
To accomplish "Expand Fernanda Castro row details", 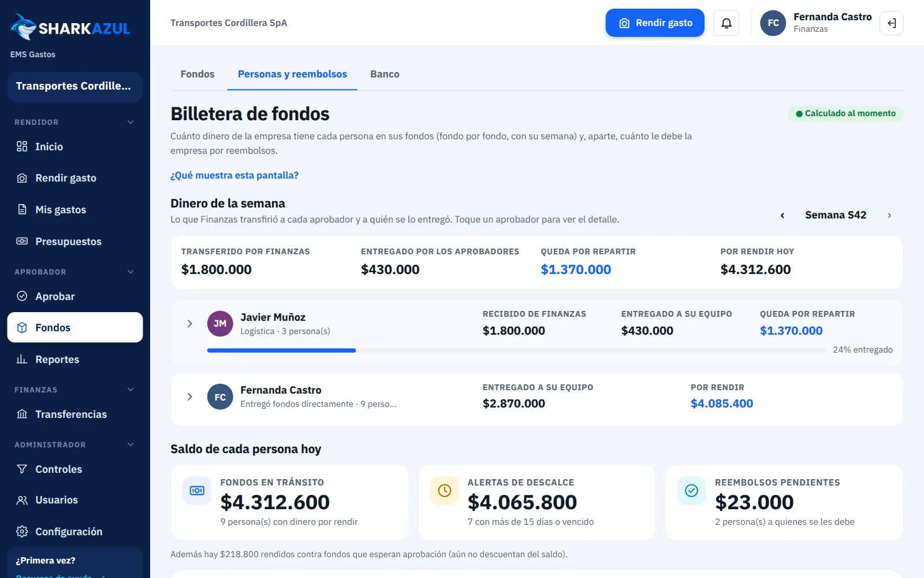I will point(189,397).
